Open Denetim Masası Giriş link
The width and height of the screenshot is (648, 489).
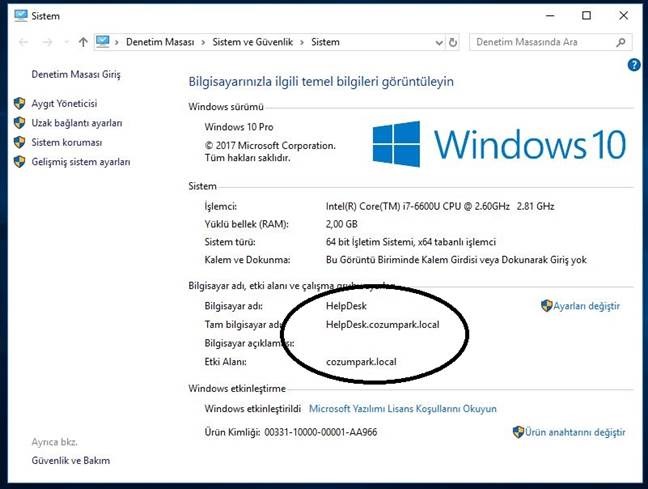[x=76, y=74]
